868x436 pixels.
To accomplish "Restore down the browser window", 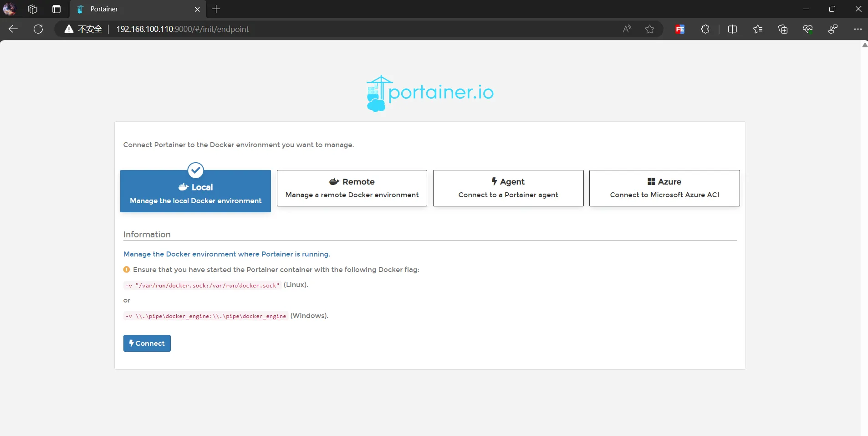I will 832,9.
